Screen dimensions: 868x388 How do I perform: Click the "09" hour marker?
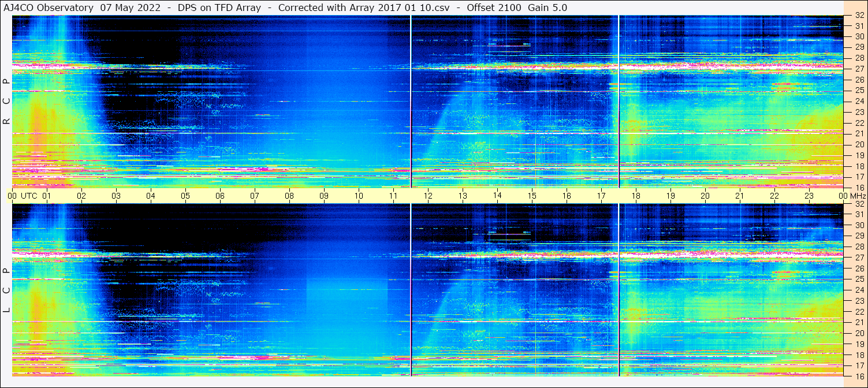[324, 196]
